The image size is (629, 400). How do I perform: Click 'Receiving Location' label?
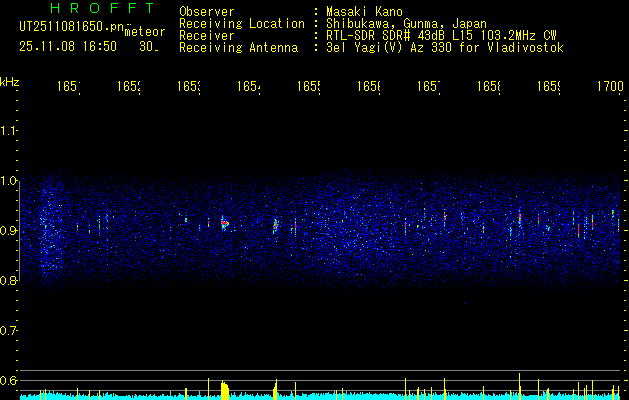click(x=242, y=24)
